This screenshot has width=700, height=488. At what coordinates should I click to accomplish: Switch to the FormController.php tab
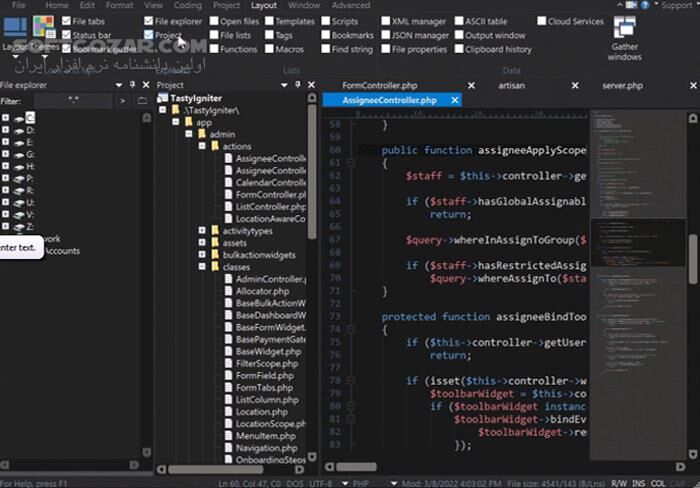[378, 86]
